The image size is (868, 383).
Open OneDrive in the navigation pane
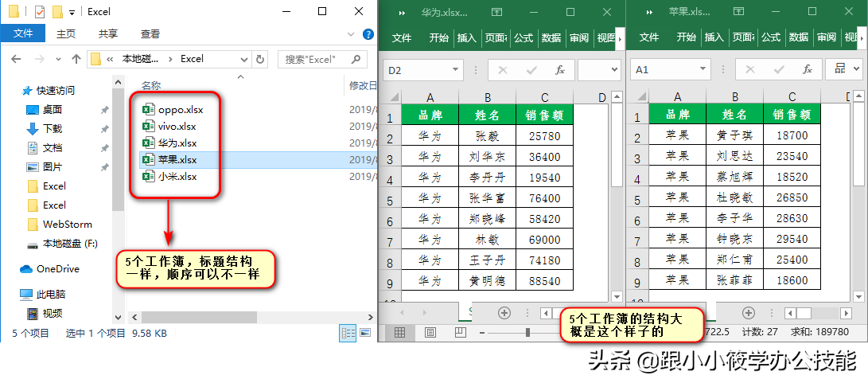pyautogui.click(x=57, y=269)
